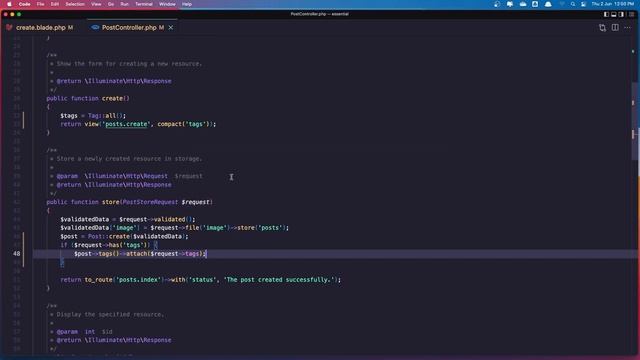
Task: Click the "to_route('posts.index')" call
Action: click(123, 280)
